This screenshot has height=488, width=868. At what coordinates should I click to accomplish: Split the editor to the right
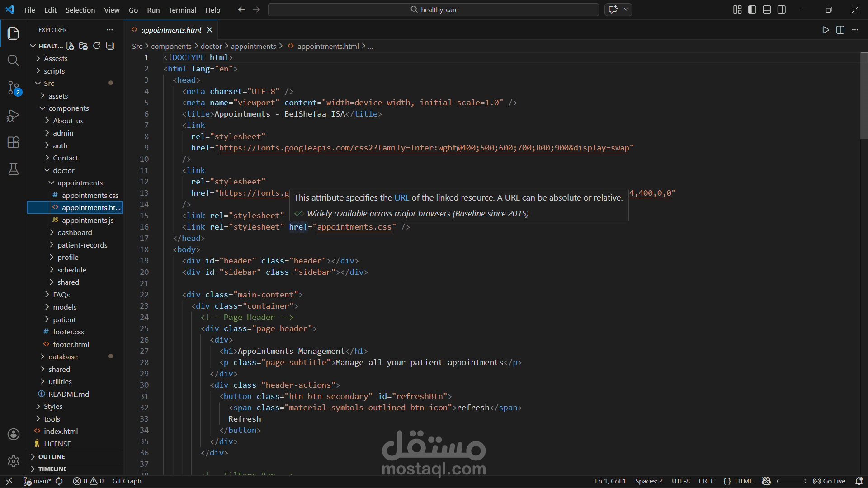click(840, 30)
